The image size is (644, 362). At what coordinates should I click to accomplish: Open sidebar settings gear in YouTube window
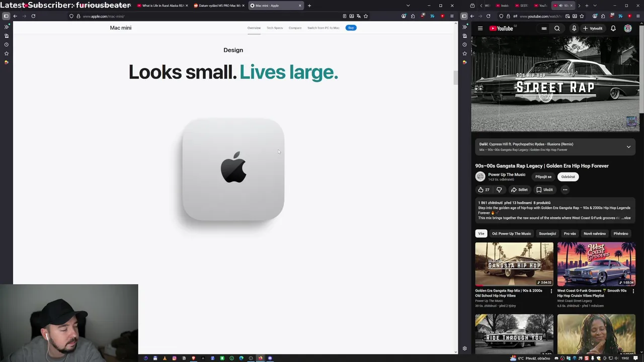pos(464,348)
